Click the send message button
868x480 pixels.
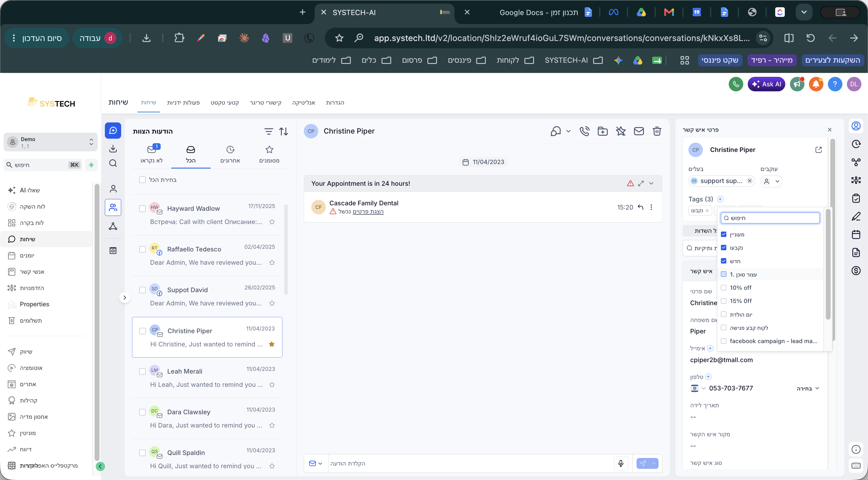click(643, 463)
